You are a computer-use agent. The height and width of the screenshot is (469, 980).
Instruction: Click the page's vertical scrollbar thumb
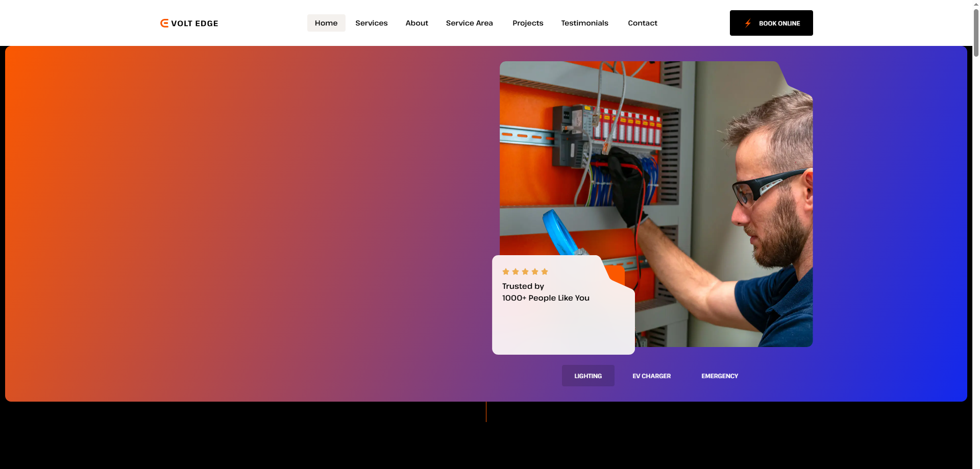click(x=976, y=31)
